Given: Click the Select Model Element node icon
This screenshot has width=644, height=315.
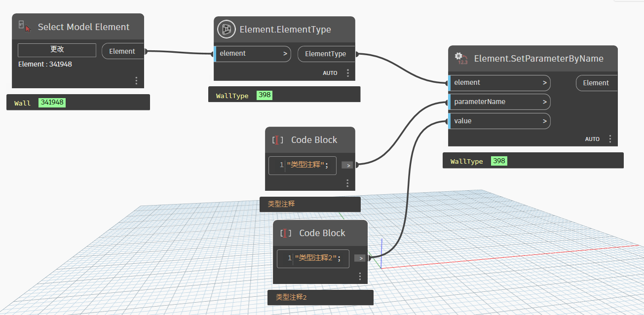Looking at the screenshot, I should [24, 27].
